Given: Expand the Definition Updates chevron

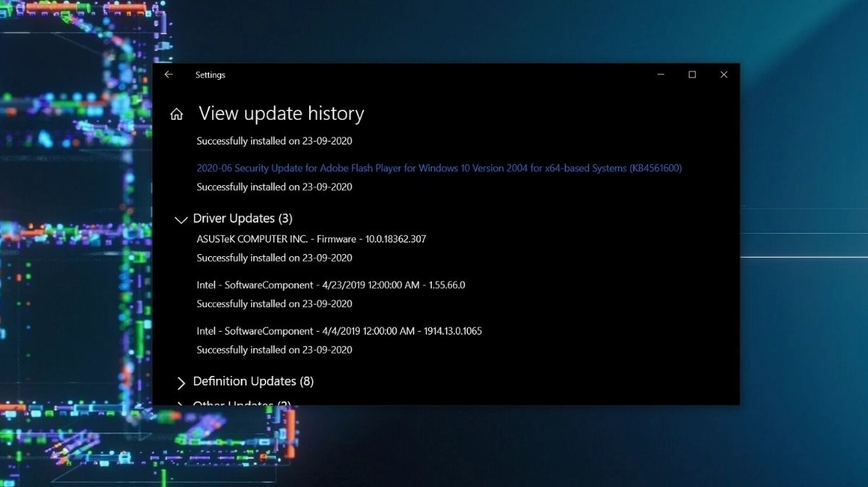Looking at the screenshot, I should click(181, 382).
